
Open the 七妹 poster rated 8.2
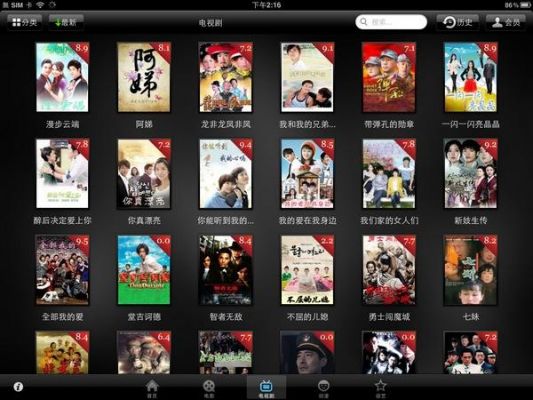pos(470,270)
